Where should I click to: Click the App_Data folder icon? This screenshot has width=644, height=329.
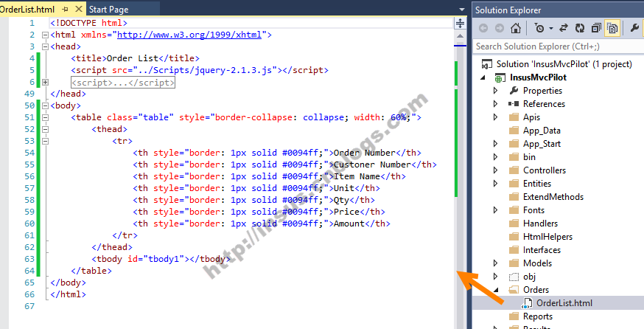tap(514, 131)
